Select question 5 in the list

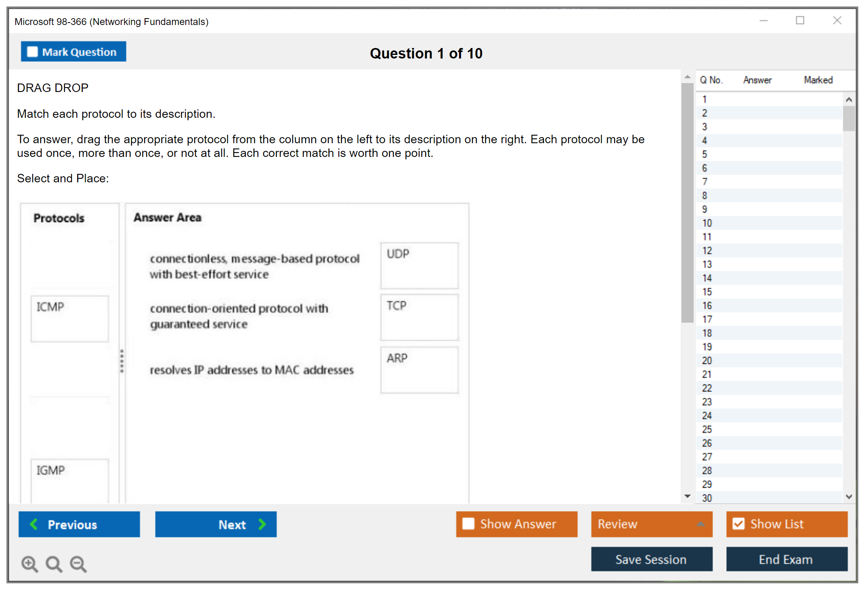[x=704, y=155]
